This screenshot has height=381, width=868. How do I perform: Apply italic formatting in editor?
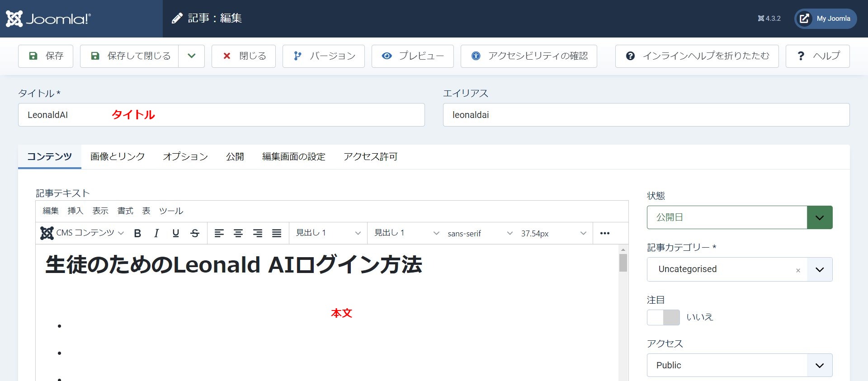coord(156,233)
